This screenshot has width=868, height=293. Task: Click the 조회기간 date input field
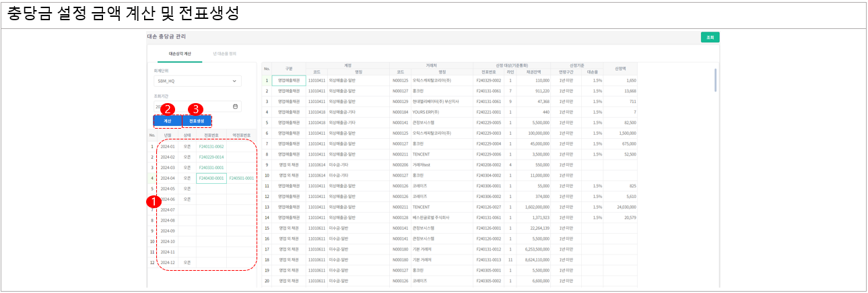click(x=189, y=106)
